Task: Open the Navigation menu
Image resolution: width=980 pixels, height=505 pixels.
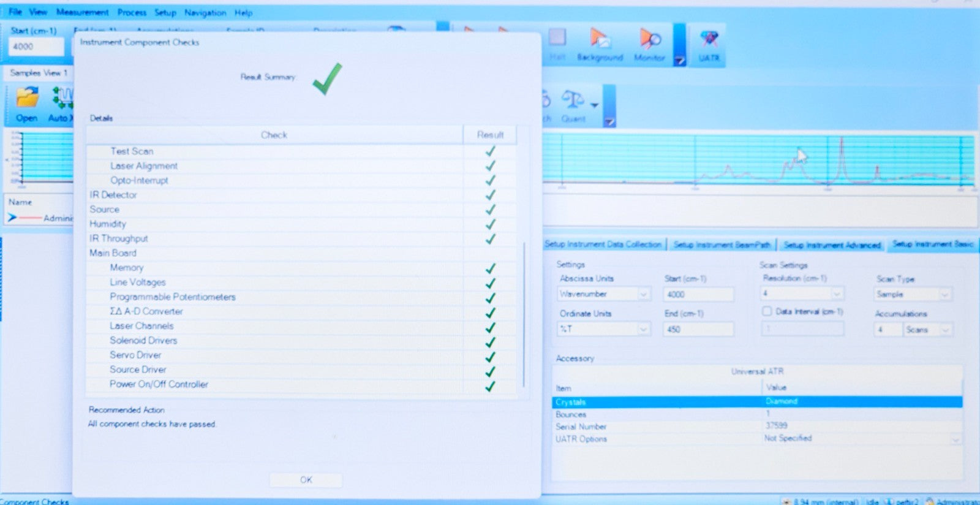Action: [205, 12]
